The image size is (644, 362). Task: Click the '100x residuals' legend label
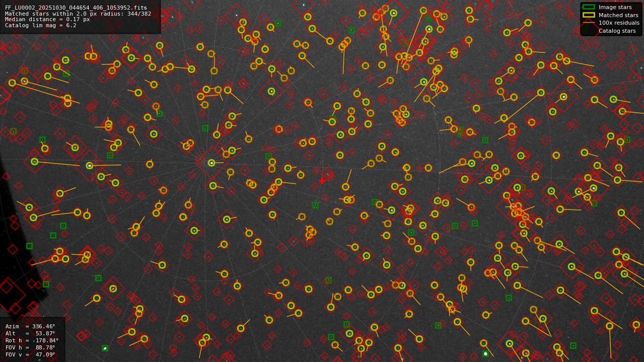click(619, 23)
